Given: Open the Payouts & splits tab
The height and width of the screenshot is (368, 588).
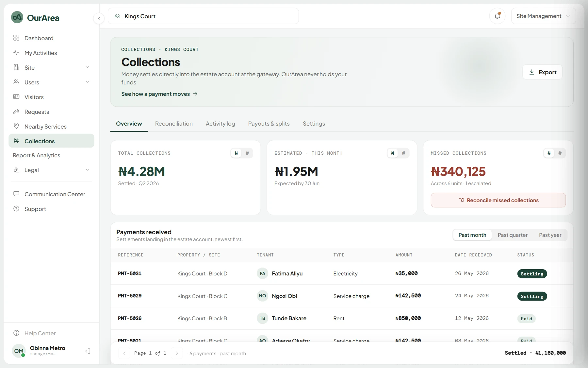Looking at the screenshot, I should [269, 124].
